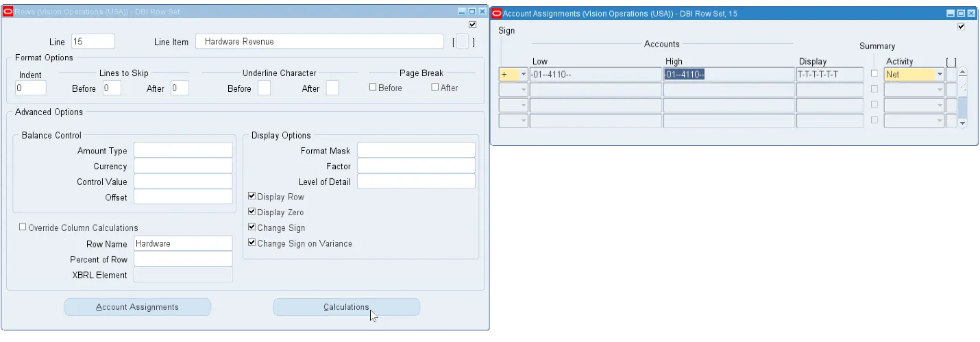The image size is (980, 342).
Task: Click Underline Character Before field
Action: pyautogui.click(x=264, y=88)
